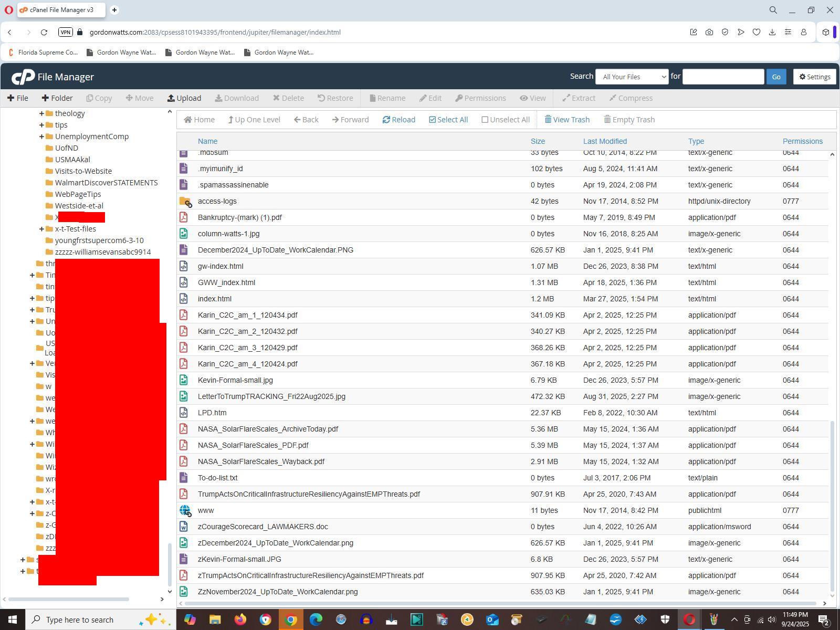Click the HTML file icon beside index.html
Viewport: 840px width, 630px height.
(x=184, y=299)
